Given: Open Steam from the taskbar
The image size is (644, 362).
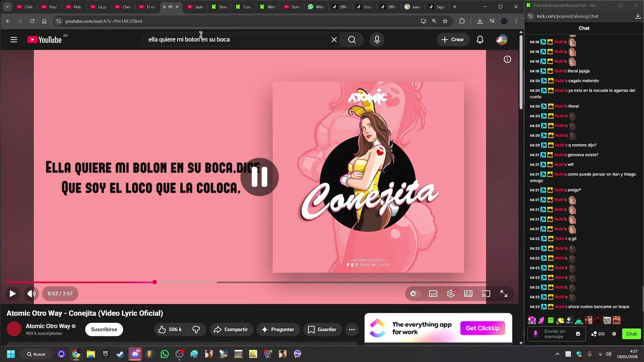Looking at the screenshot, I should tap(120, 354).
